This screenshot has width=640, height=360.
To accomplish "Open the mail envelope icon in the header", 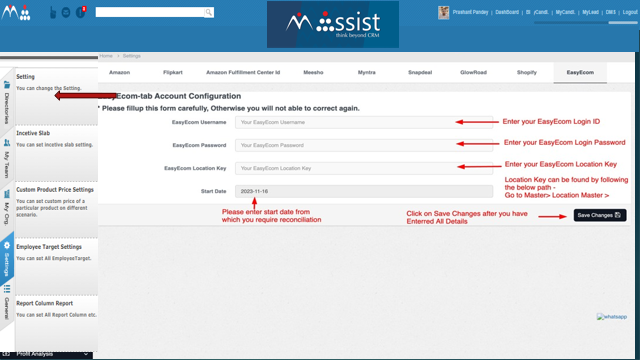I will [x=66, y=13].
